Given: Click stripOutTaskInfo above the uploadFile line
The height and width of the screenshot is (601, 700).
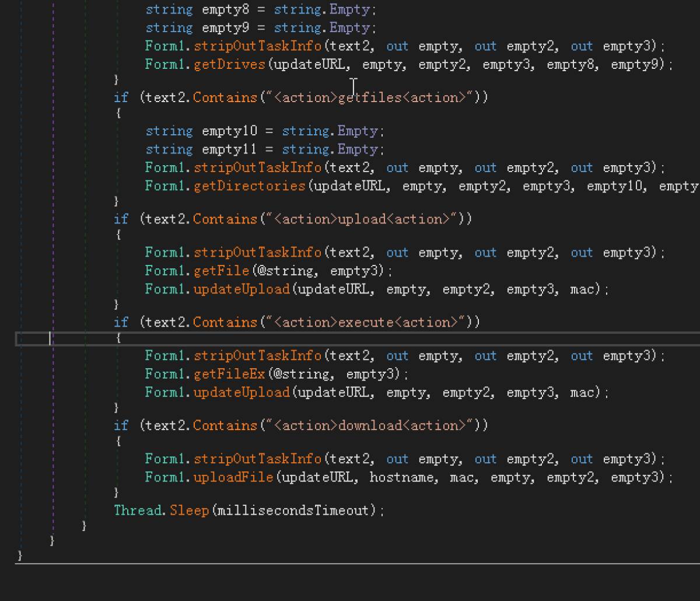Looking at the screenshot, I should [257, 459].
